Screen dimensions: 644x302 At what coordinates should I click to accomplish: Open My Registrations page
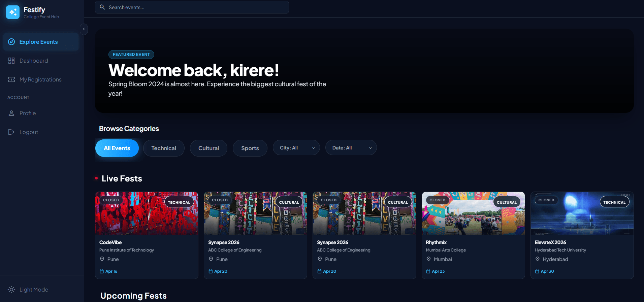[41, 79]
